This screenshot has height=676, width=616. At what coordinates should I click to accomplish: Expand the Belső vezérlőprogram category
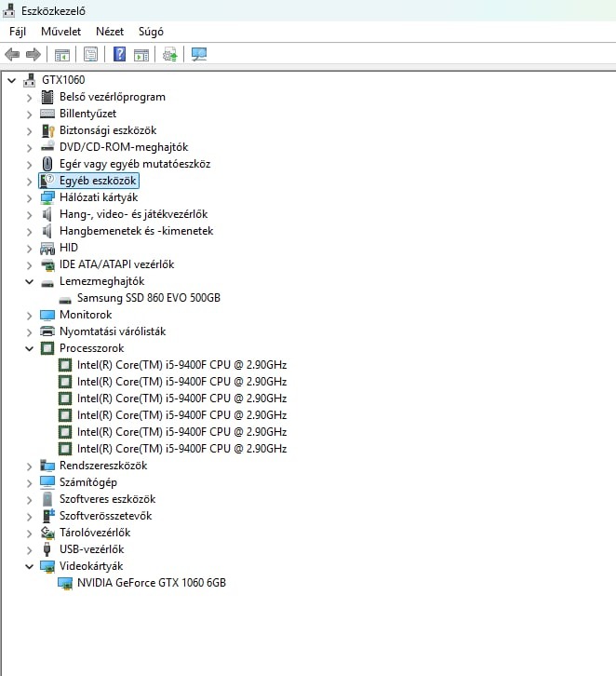(29, 98)
